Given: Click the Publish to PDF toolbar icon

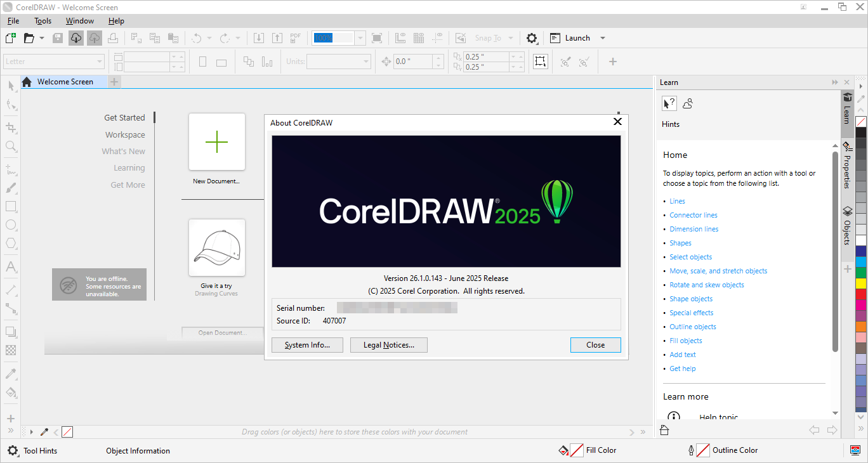Looking at the screenshot, I should [x=295, y=37].
